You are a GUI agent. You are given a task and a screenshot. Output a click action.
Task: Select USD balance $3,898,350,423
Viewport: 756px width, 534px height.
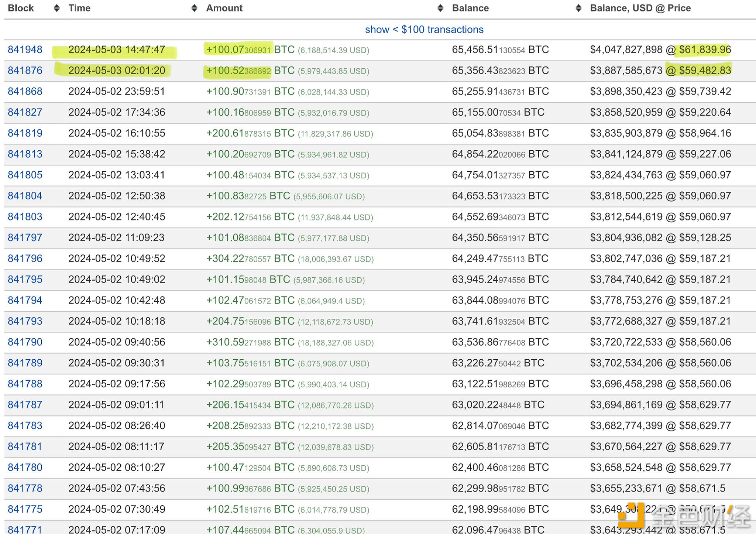click(x=626, y=91)
